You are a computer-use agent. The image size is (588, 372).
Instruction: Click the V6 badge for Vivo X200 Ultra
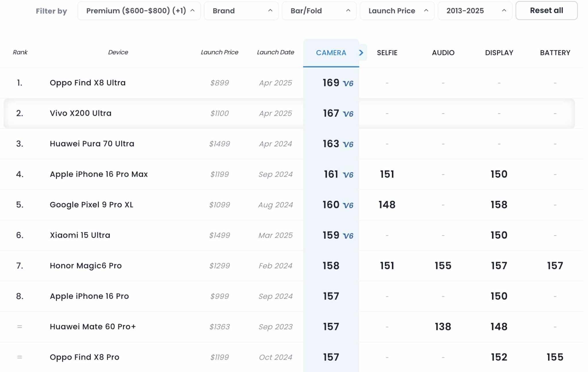pos(348,114)
